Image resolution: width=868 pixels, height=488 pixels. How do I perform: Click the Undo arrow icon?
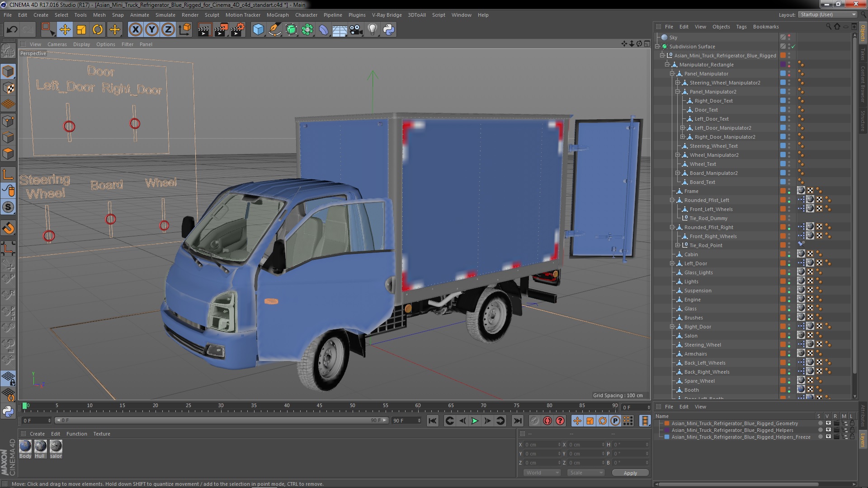12,30
